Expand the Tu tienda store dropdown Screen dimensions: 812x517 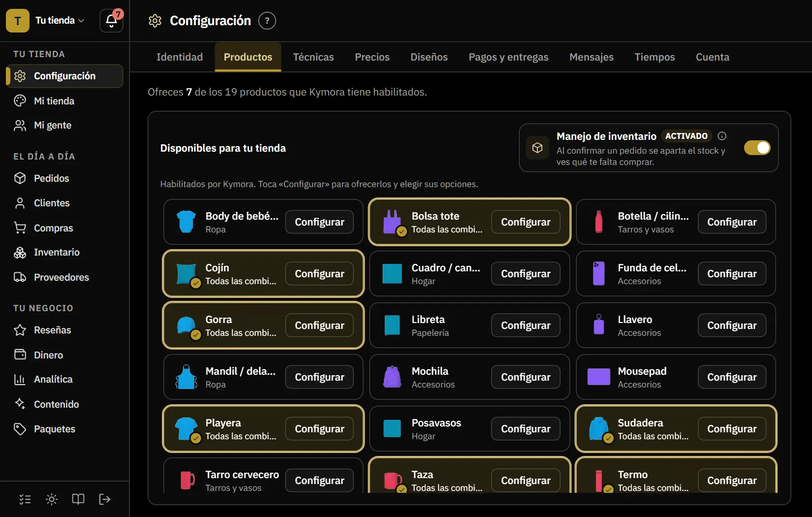click(x=60, y=20)
